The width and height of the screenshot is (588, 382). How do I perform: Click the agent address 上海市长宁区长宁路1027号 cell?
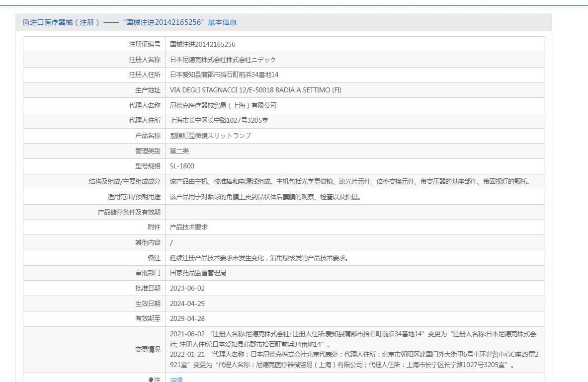[219, 120]
